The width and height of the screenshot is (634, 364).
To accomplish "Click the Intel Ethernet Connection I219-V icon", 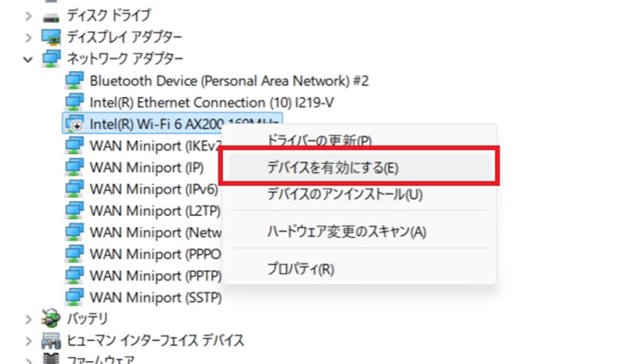I will pos(75,102).
